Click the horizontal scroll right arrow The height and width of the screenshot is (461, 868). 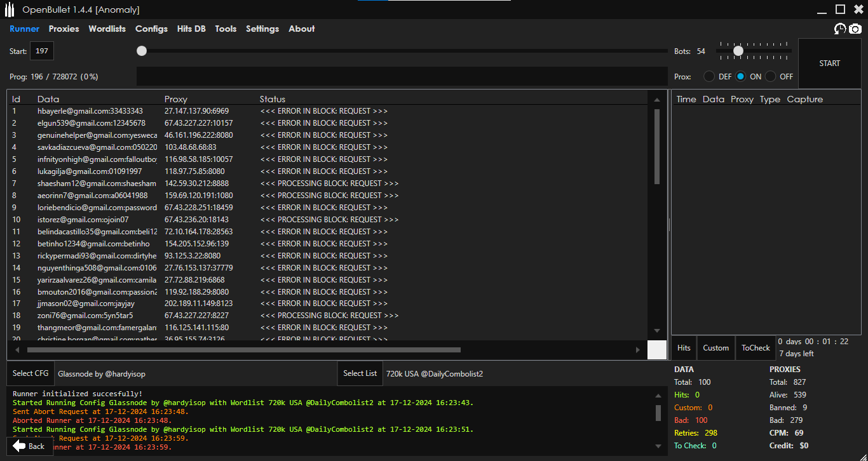(x=638, y=350)
